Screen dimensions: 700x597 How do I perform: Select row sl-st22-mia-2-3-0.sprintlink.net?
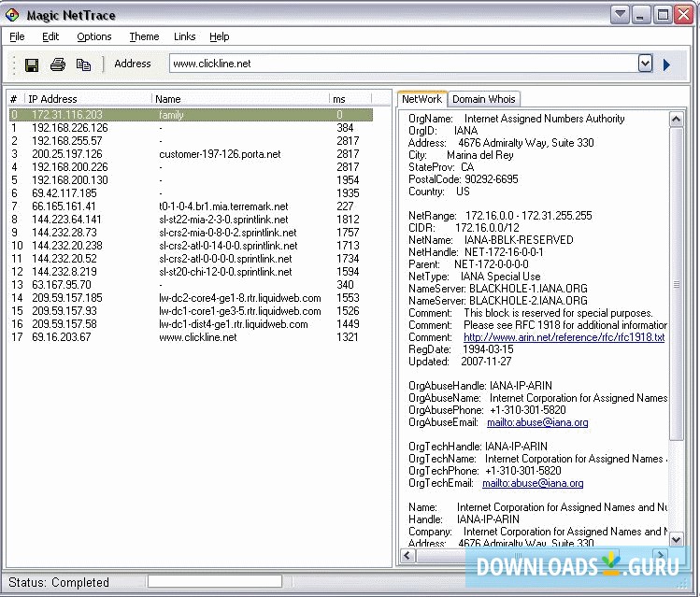point(191,220)
